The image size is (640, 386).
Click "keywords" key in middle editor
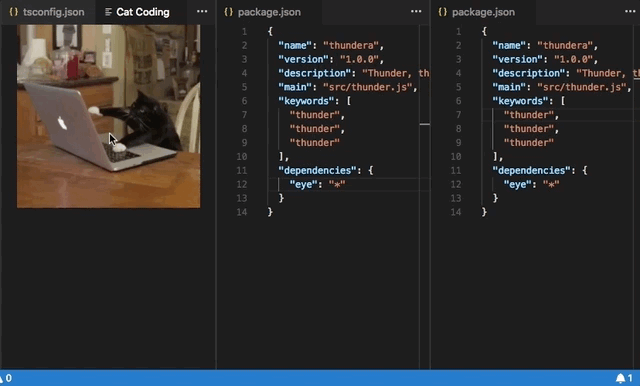point(306,101)
